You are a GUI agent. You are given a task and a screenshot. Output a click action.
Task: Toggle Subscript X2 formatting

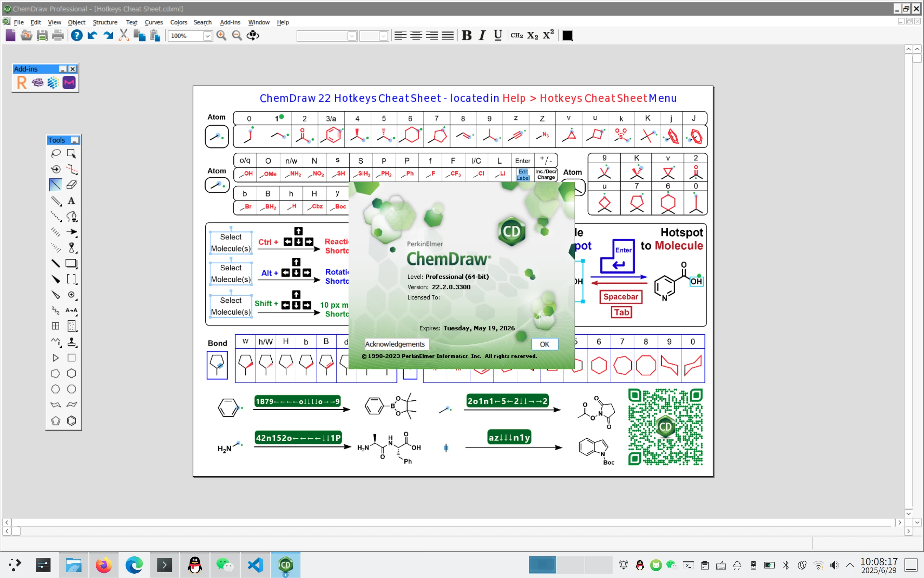click(x=533, y=35)
